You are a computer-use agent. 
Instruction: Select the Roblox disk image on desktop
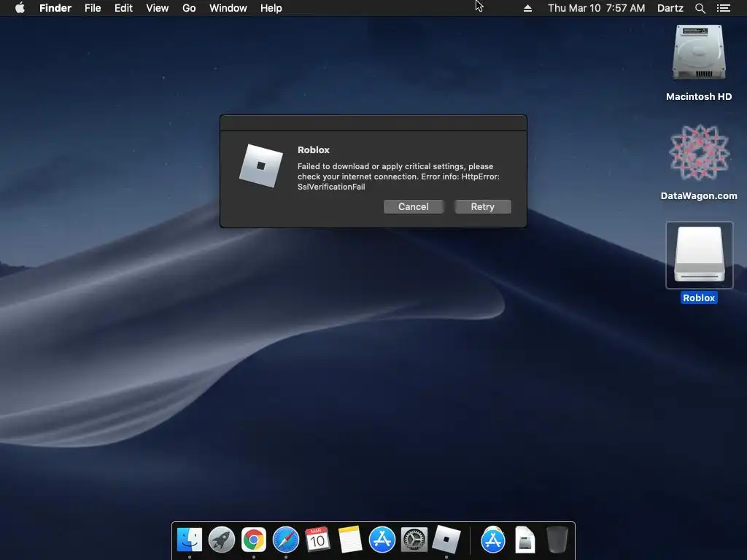700,254
